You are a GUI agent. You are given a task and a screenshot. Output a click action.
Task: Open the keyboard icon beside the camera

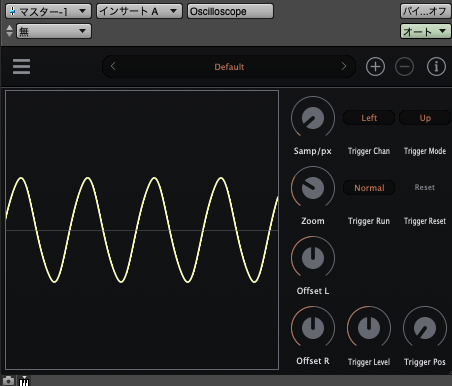point(24,381)
